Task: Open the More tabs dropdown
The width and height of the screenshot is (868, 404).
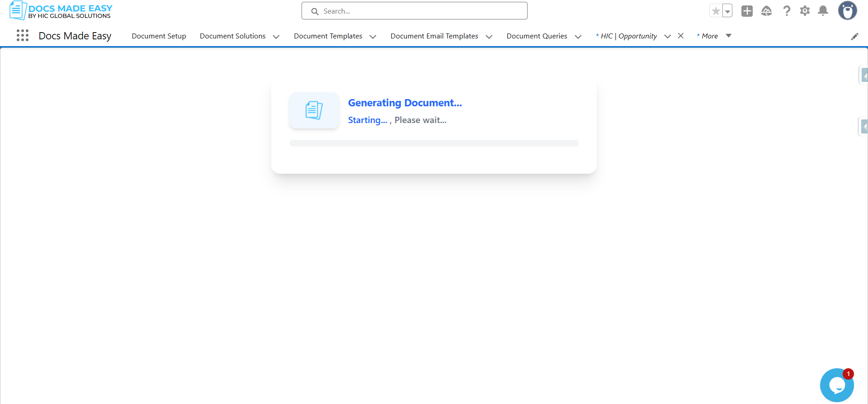Action: 714,36
